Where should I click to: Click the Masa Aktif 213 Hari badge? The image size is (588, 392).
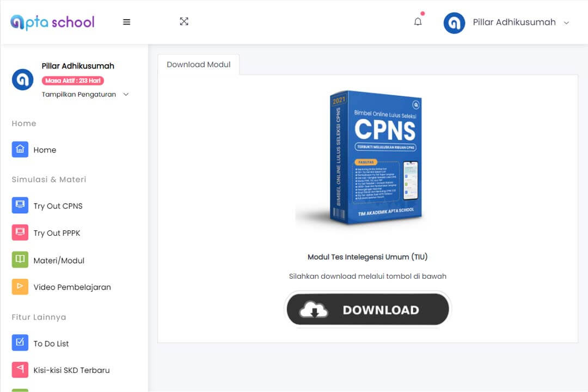point(73,81)
